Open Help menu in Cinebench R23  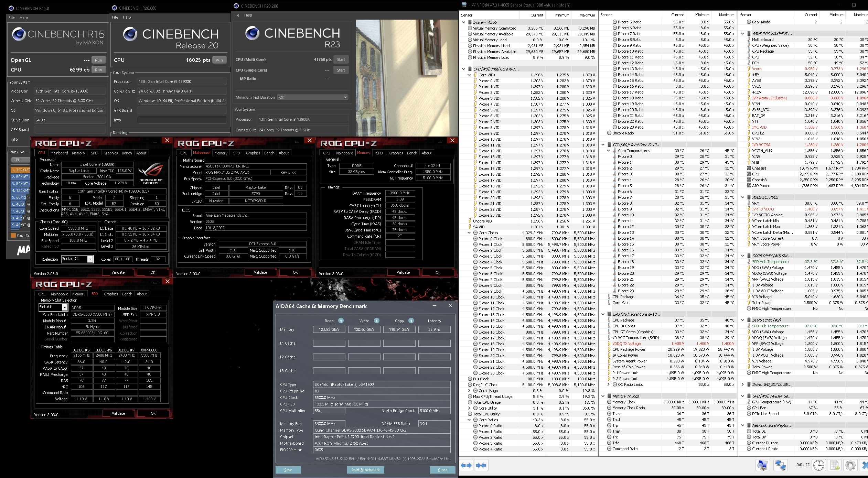point(248,15)
